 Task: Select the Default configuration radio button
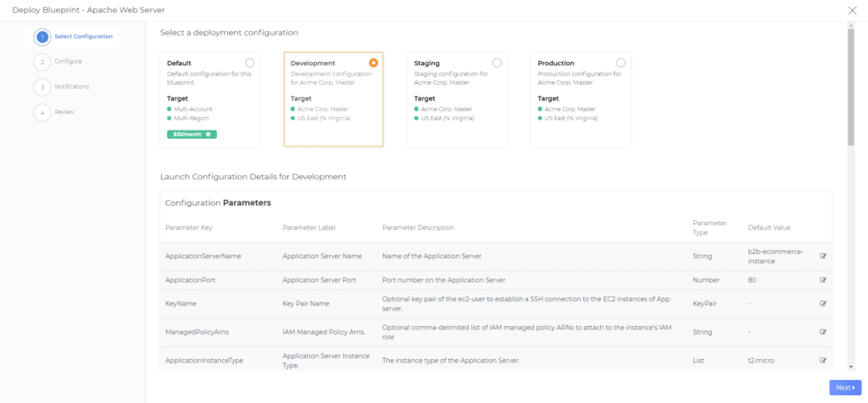(249, 63)
